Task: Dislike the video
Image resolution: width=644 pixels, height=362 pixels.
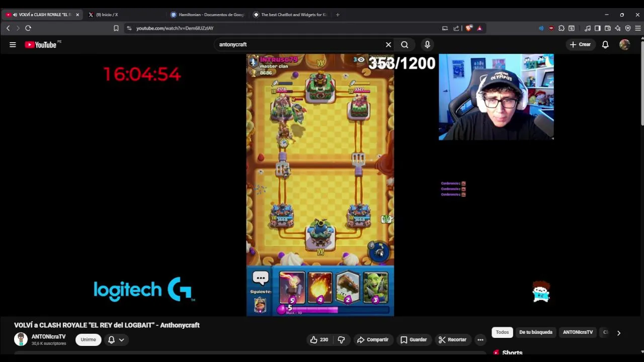Action: [341, 340]
